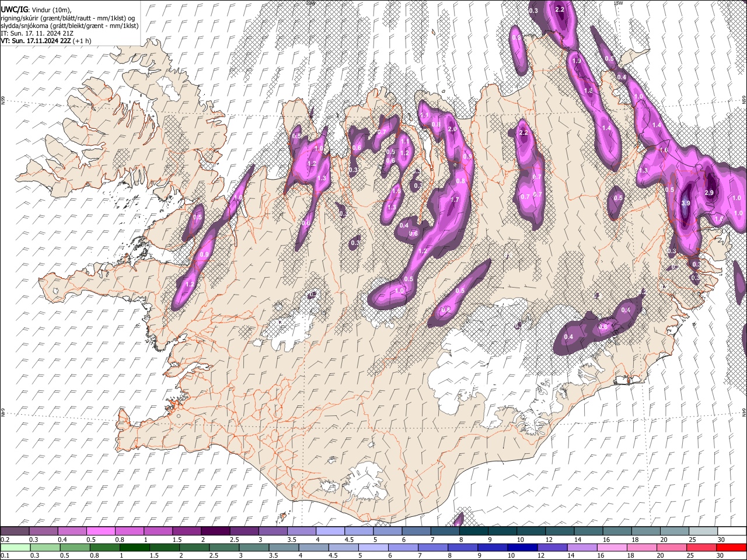
Task: Click bottom-row swatch between 20 and 25
Action: [x=672, y=547]
